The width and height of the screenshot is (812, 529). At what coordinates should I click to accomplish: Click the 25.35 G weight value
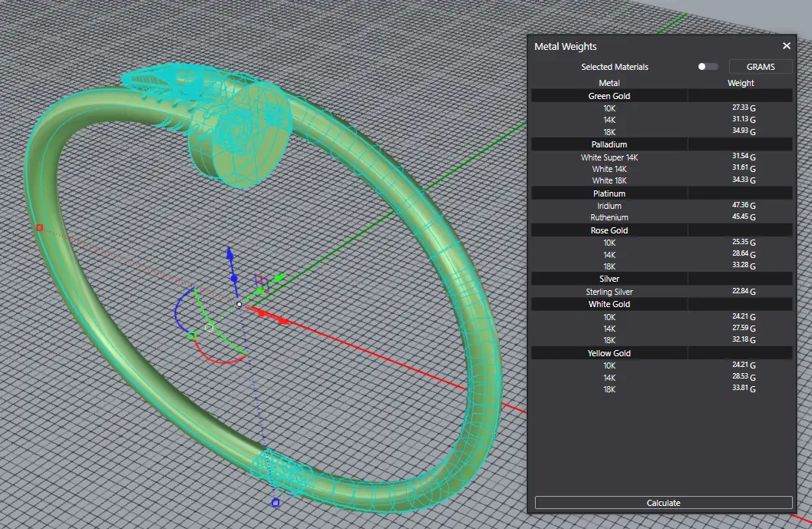(x=744, y=242)
